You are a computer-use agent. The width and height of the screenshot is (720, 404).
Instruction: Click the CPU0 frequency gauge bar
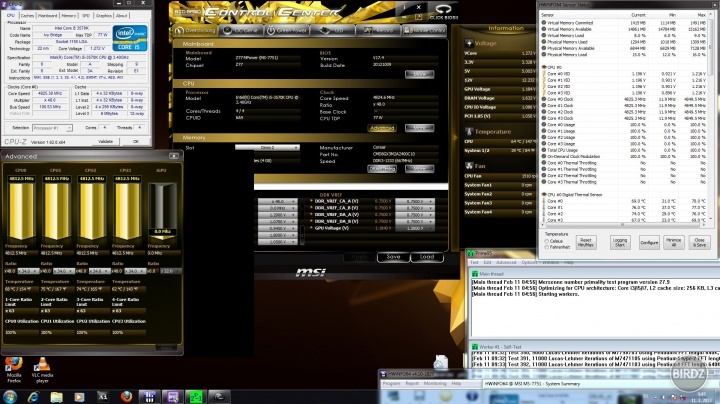coord(21,211)
